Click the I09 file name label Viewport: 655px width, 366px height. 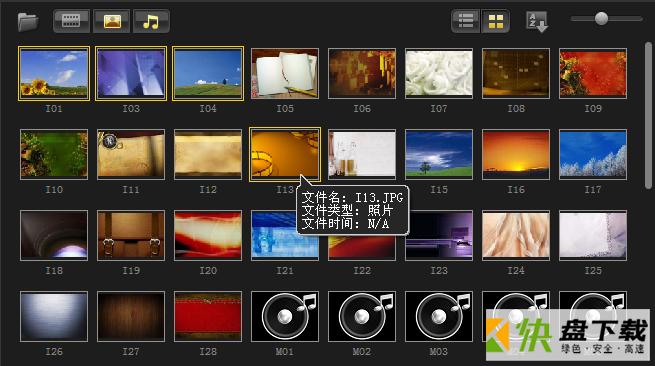tap(593, 109)
